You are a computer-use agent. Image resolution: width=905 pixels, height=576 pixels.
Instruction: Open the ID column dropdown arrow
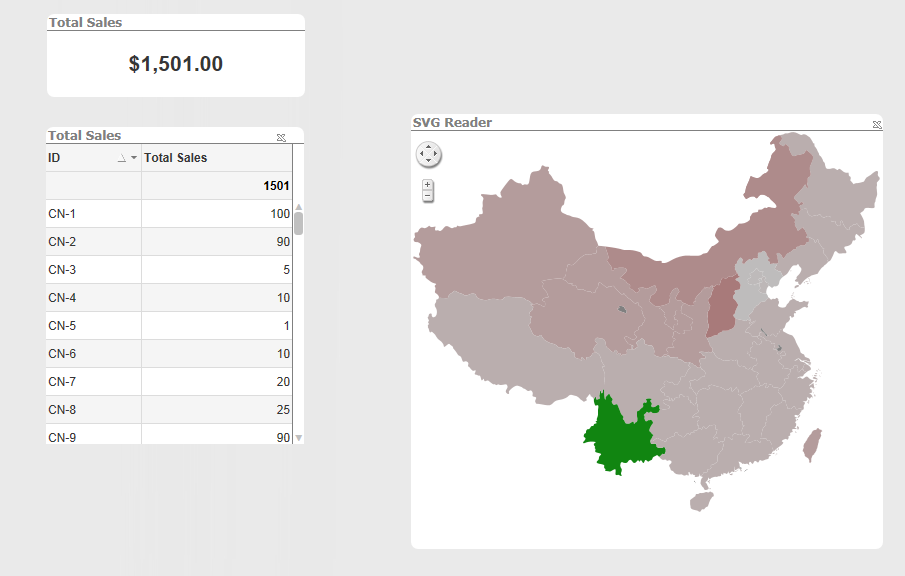134,159
